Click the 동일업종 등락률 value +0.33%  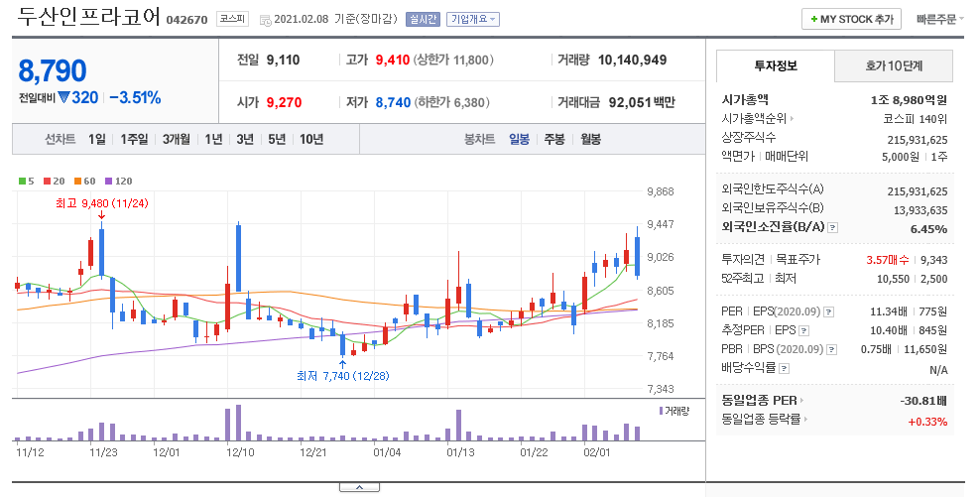pyautogui.click(x=927, y=422)
